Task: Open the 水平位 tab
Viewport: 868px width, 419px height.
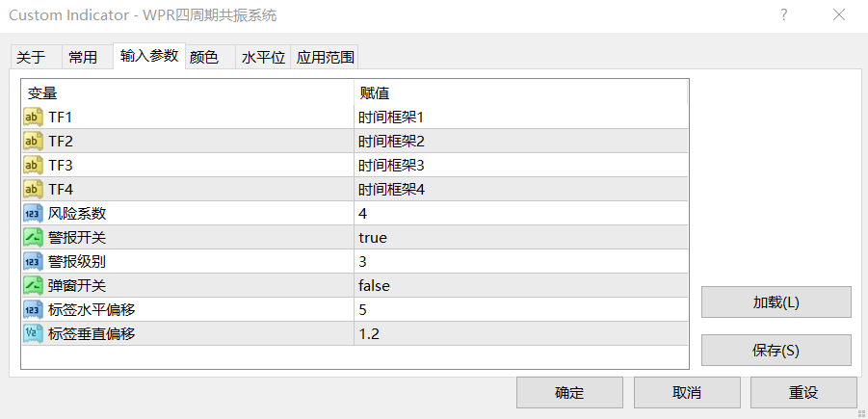Action: point(263,58)
